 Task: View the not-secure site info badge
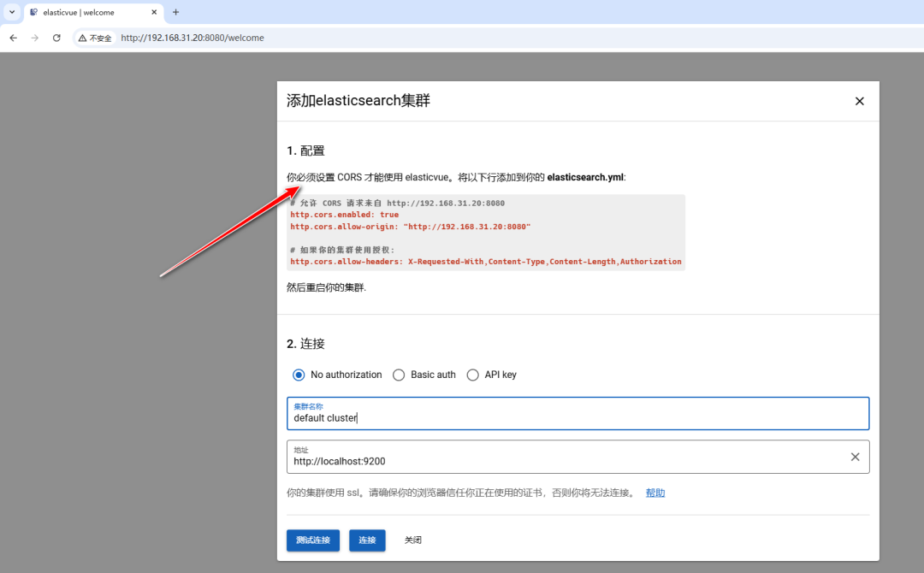pyautogui.click(x=95, y=38)
